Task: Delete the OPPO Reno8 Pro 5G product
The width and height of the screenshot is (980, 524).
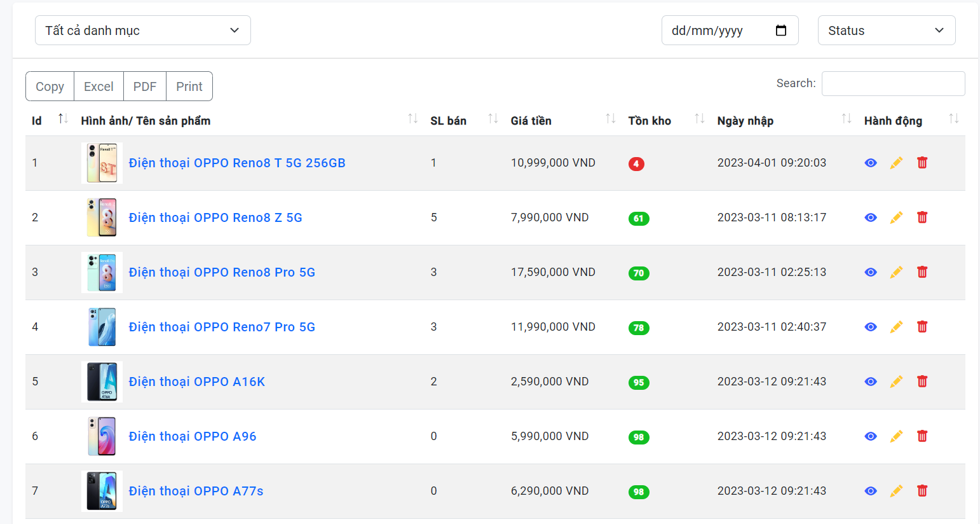Action: [922, 272]
